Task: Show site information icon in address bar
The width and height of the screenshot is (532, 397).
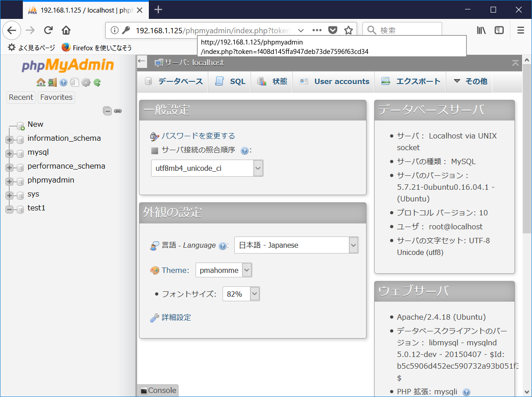Action: pyautogui.click(x=115, y=30)
